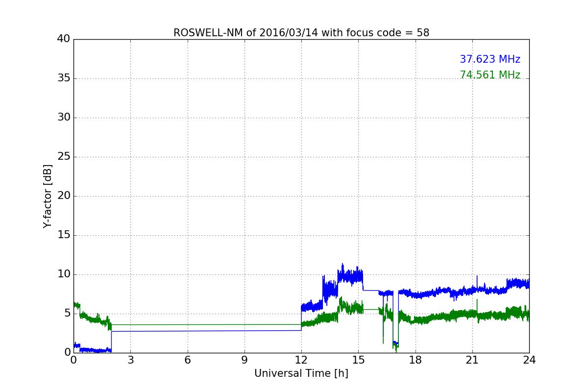Screen dimensions: 588x392
Task: Click the Universal Time [h] axis label
Action: pos(301,373)
